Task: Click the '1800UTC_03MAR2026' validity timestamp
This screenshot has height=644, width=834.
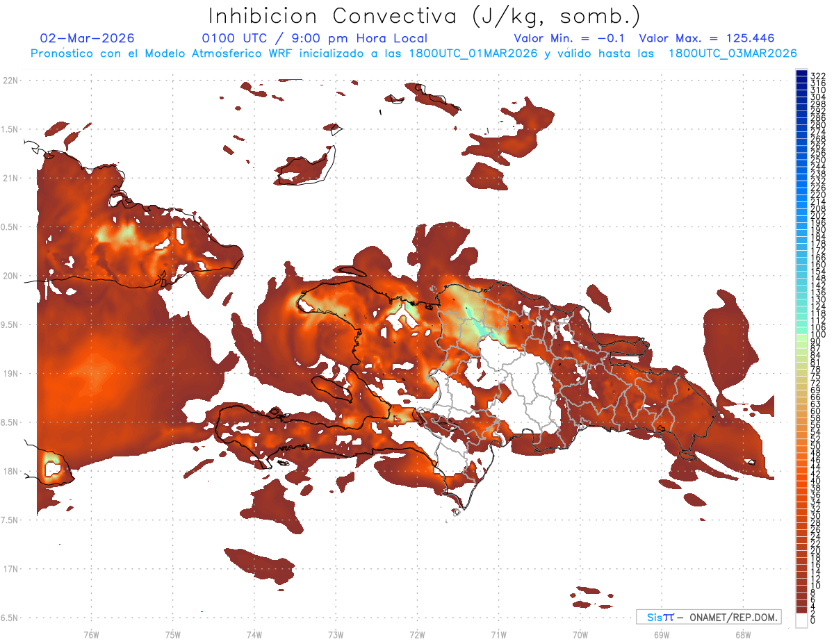Action: click(x=733, y=53)
